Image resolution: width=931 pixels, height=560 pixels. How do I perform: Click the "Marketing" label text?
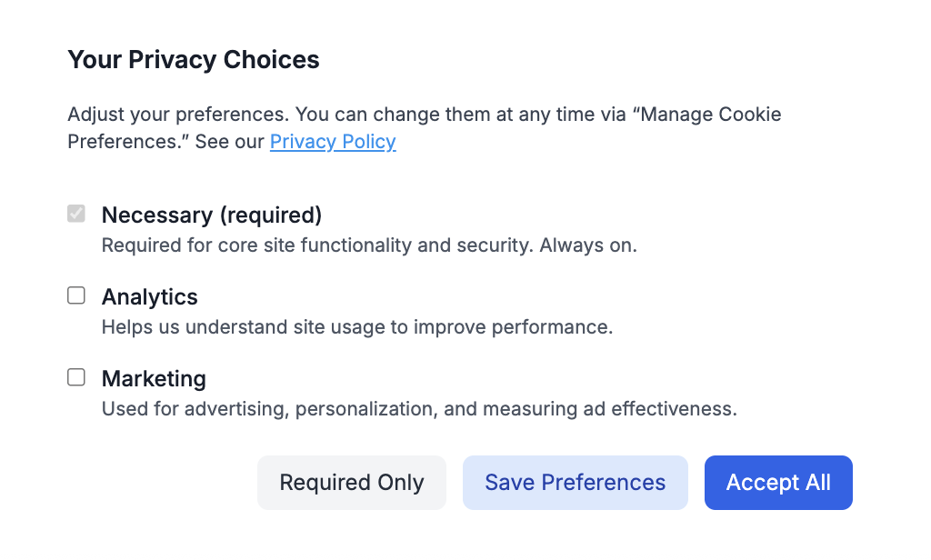tap(154, 379)
